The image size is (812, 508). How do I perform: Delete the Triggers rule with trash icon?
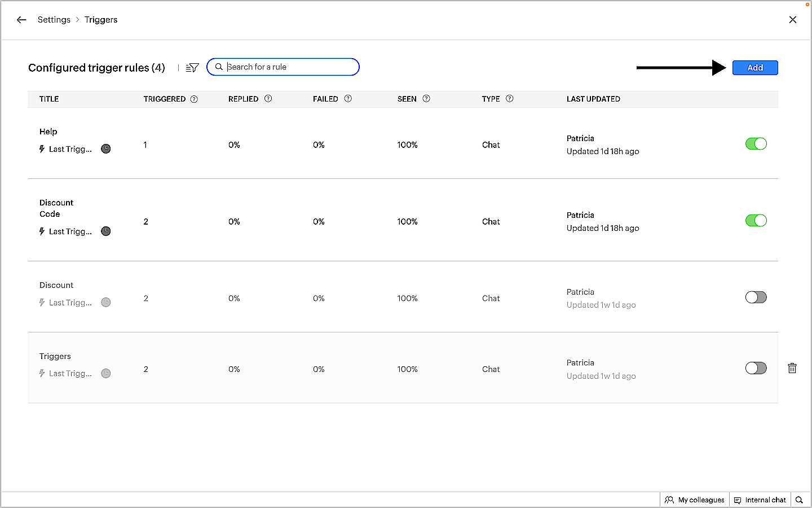pyautogui.click(x=792, y=368)
